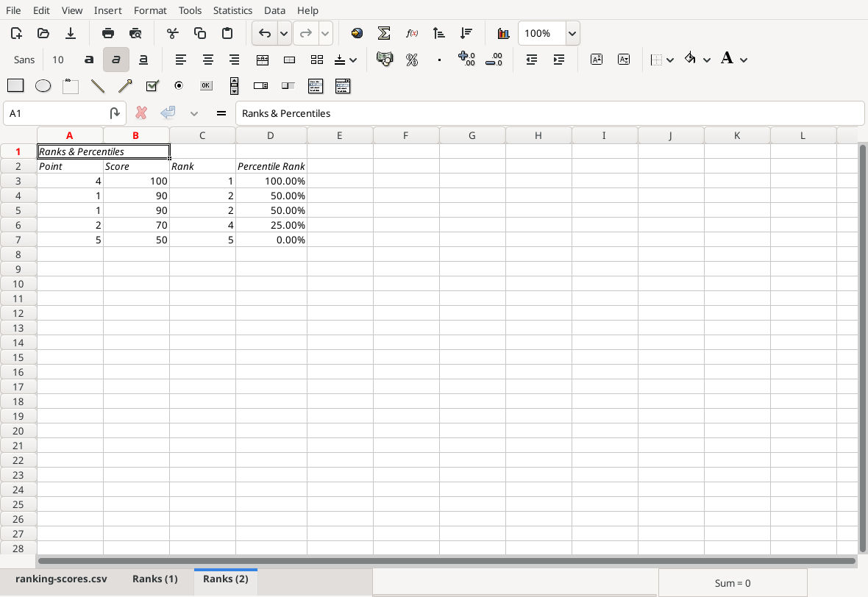Align cell text to the right

[x=235, y=60]
